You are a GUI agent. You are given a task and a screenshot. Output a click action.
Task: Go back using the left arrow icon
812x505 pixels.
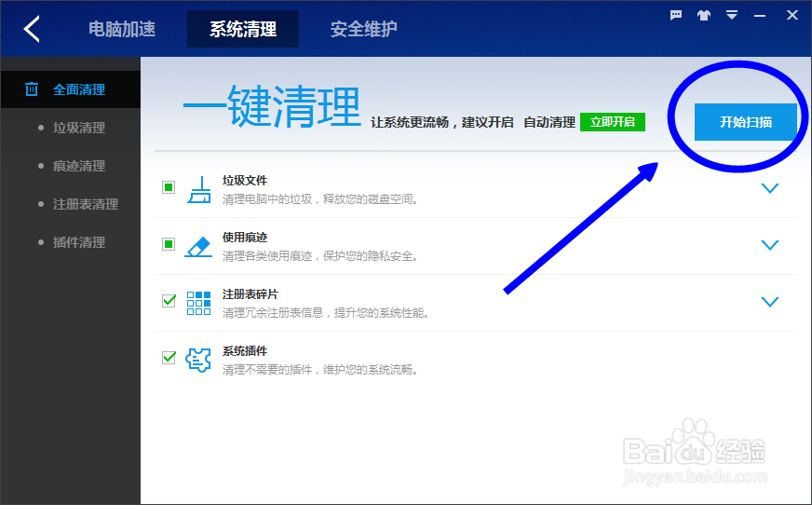click(x=32, y=29)
